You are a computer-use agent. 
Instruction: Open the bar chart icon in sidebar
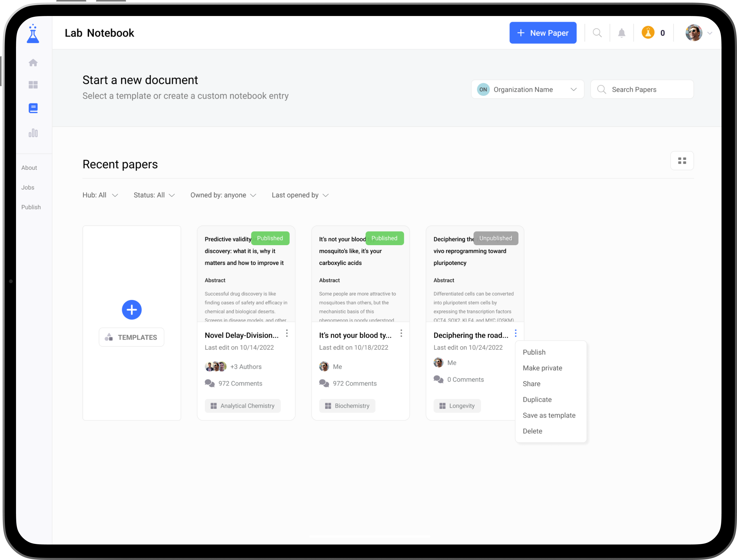pyautogui.click(x=33, y=133)
